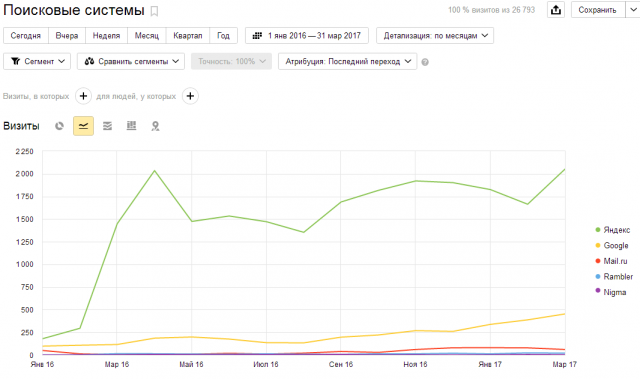Image resolution: width=640 pixels, height=379 pixels.
Task: Select the bar columns chart icon
Action: 131,126
